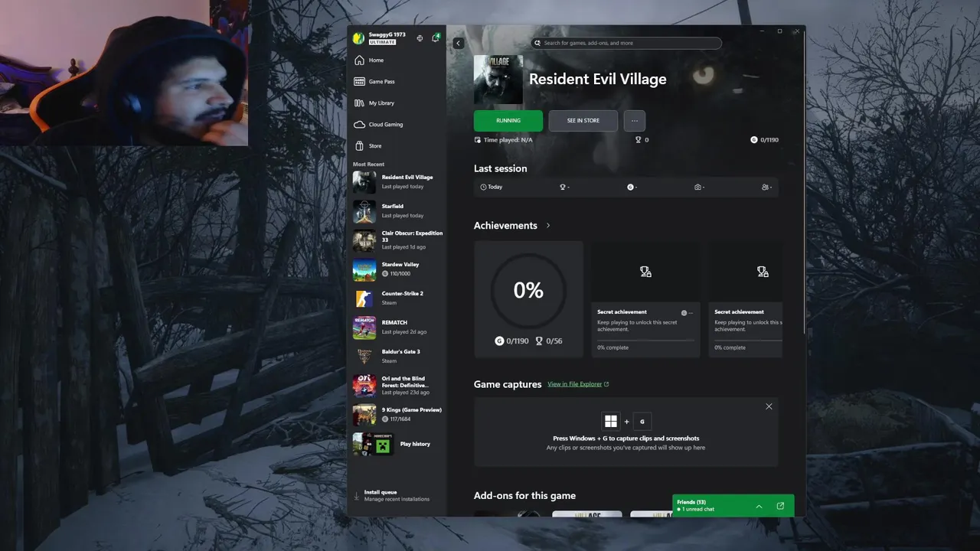Click the camera captures icon in Last session
This screenshot has width=980, height=551.
(697, 187)
